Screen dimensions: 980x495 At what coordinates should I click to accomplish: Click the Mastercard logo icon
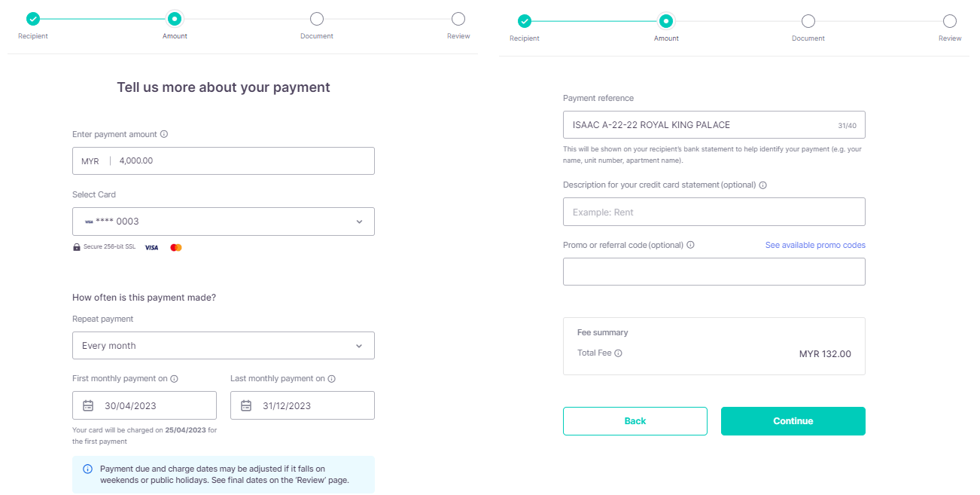pos(175,248)
